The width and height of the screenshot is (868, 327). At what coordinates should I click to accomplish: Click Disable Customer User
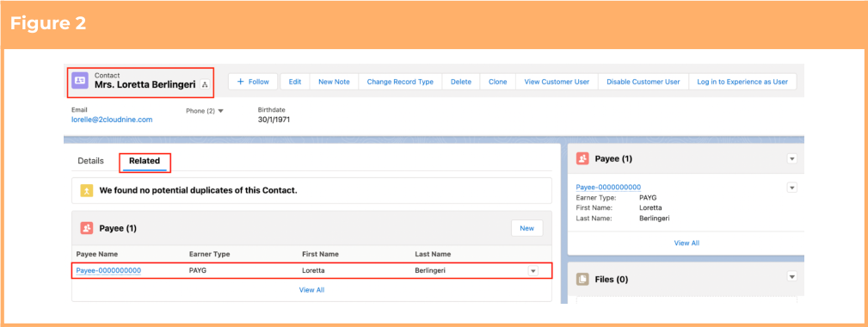pos(643,82)
